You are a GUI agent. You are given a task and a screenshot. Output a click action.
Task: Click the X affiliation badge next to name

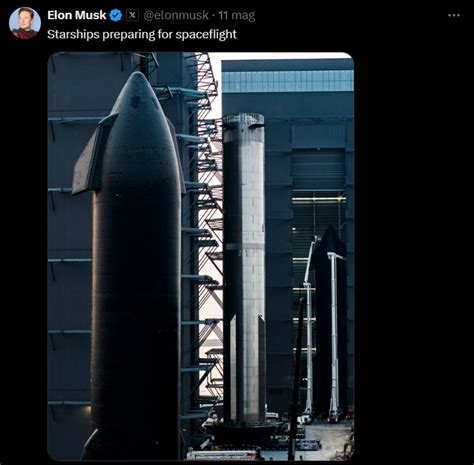tap(132, 15)
